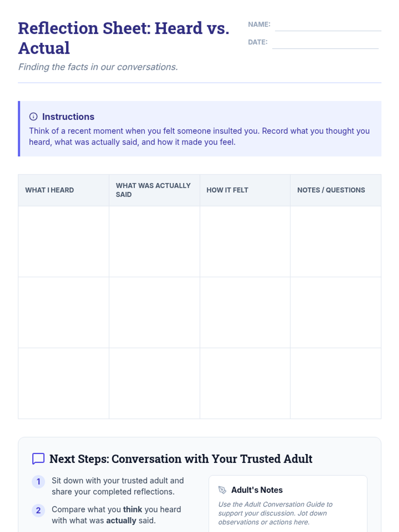Viewport: 399px width, 532px height.
Task: Click third row cell under How It Felt
Action: point(245,383)
